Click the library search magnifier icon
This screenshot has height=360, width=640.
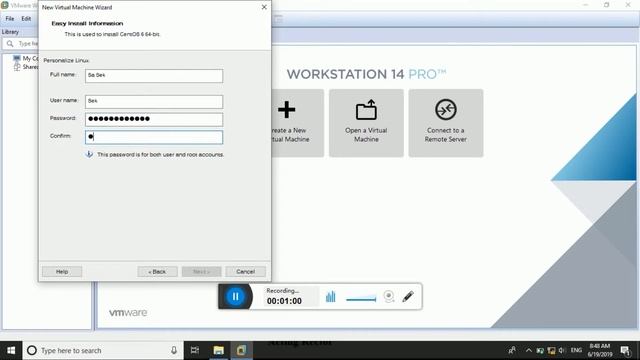pyautogui.click(x=10, y=44)
